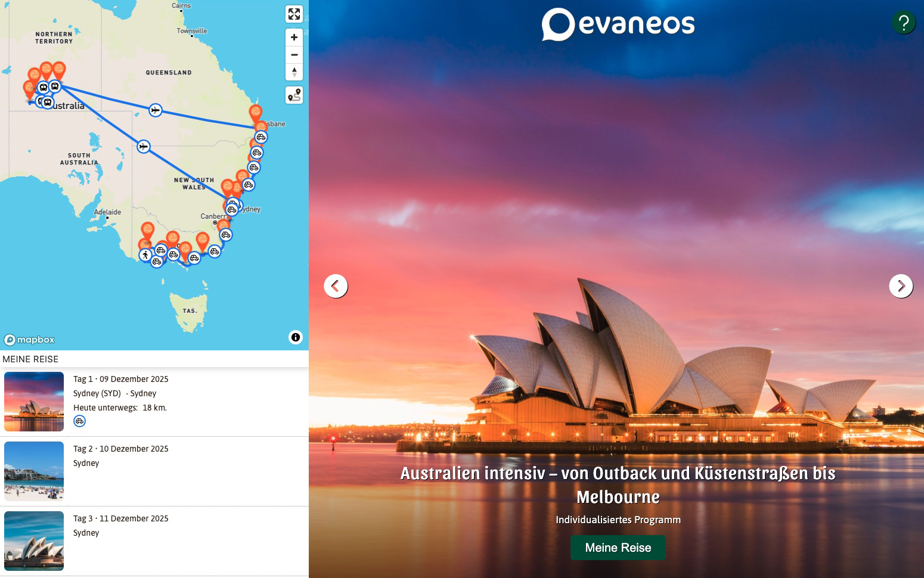Open Tag 2 beach thumbnail
The image size is (924, 578).
tap(34, 471)
